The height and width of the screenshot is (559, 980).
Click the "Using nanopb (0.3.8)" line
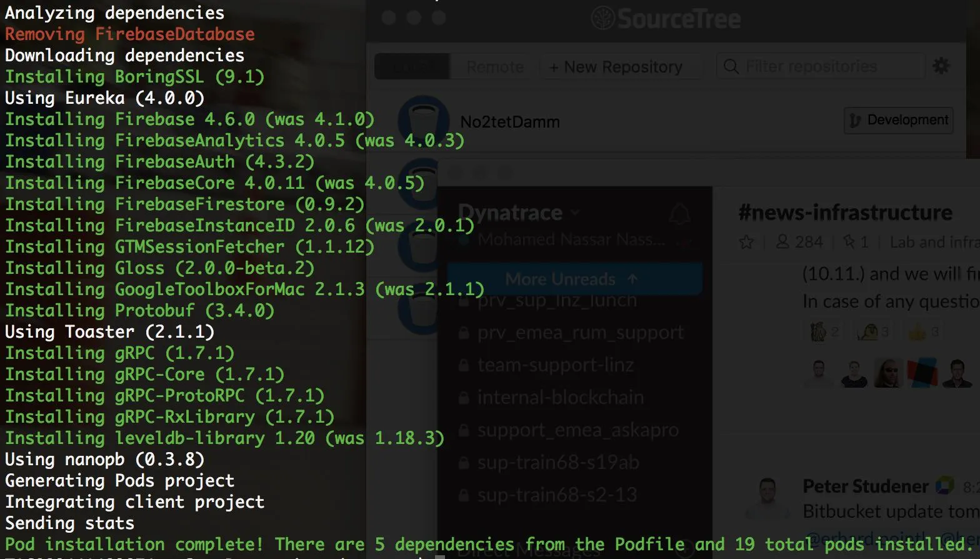pyautogui.click(x=104, y=460)
